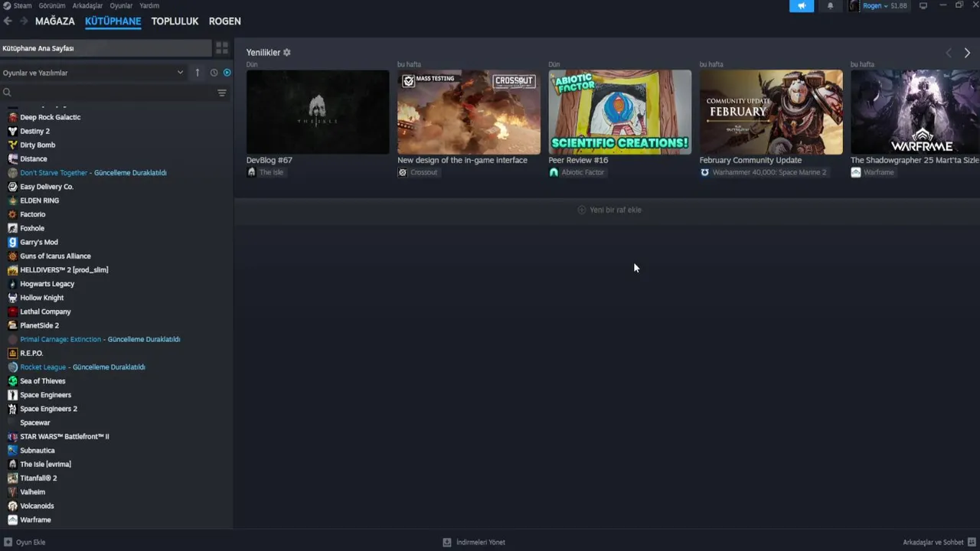Open the Warframe Shadowgrapher thumbnail
The height and width of the screenshot is (551, 980).
[915, 112]
